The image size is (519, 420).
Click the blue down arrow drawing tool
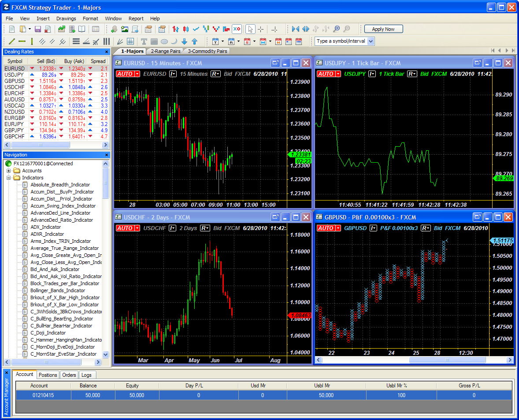[x=184, y=41]
